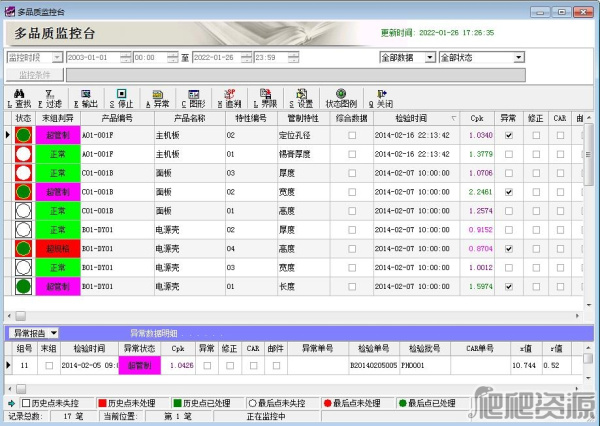
Task: Click status icon of C01-001B 厚度 row
Action: 23,173
